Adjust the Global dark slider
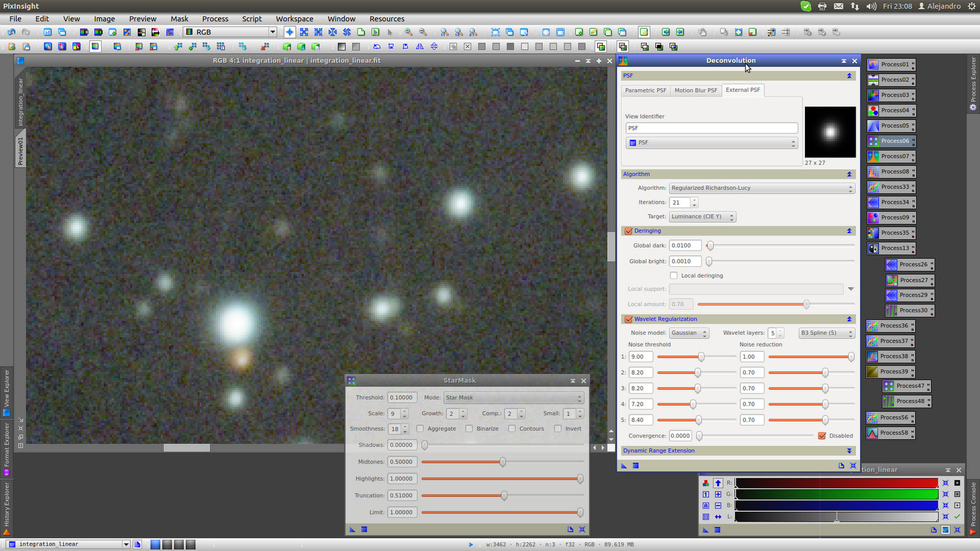Viewport: 980px width, 551px height. pyautogui.click(x=781, y=246)
